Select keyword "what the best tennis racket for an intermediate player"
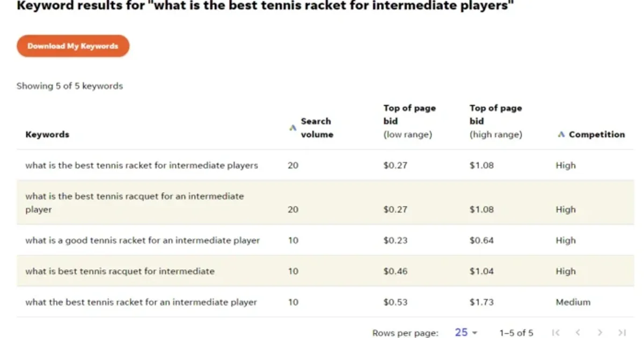 tap(141, 302)
